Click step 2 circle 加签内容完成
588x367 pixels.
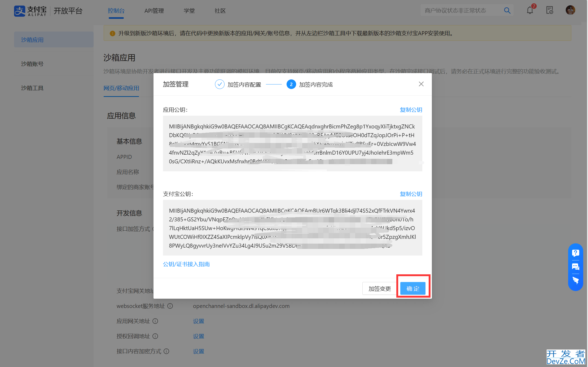[x=291, y=84]
